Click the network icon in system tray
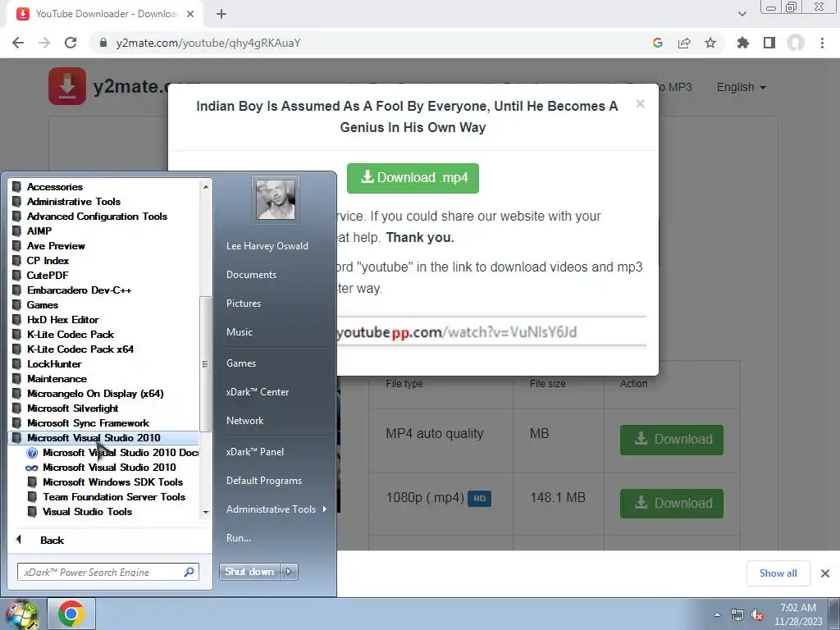Screen dimensions: 840x630 [x=737, y=615]
